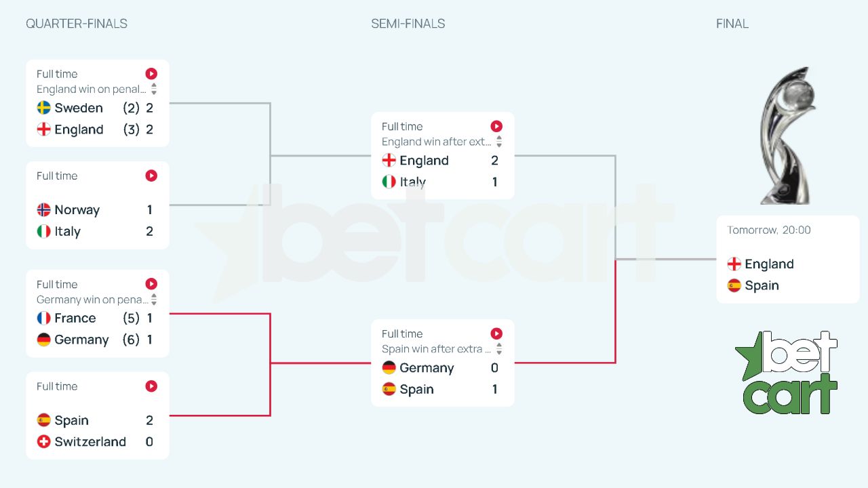868x488 pixels.
Task: Open England in the final match card
Action: click(x=768, y=264)
